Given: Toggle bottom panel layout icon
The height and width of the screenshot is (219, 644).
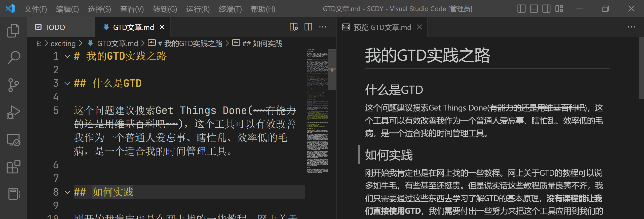Looking at the screenshot, I should pos(534,9).
